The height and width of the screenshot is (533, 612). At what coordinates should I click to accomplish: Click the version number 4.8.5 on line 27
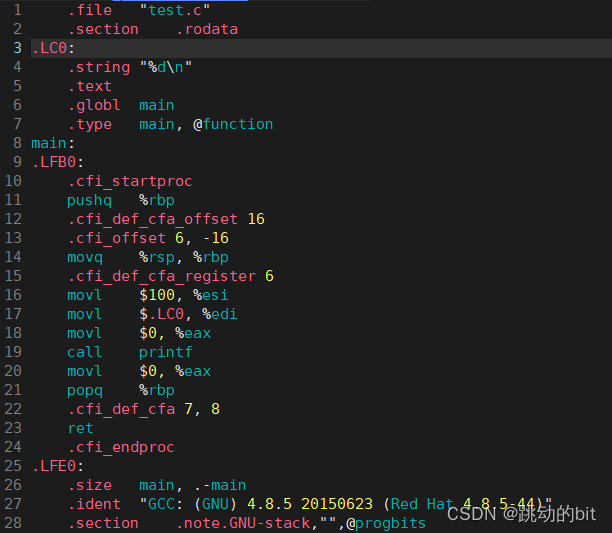point(269,504)
